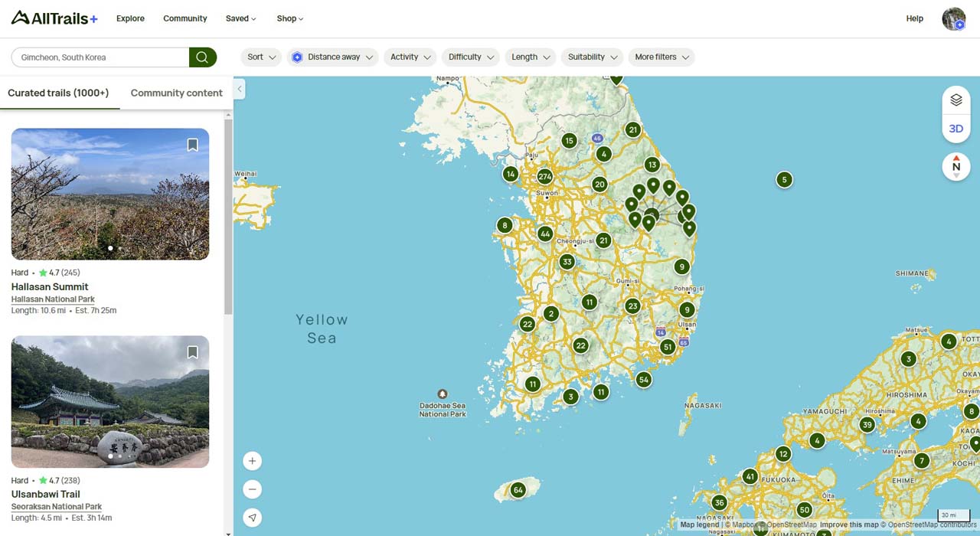Screen dimensions: 980x536
Task: Click the 39 trail cluster in Japan
Action: click(867, 425)
